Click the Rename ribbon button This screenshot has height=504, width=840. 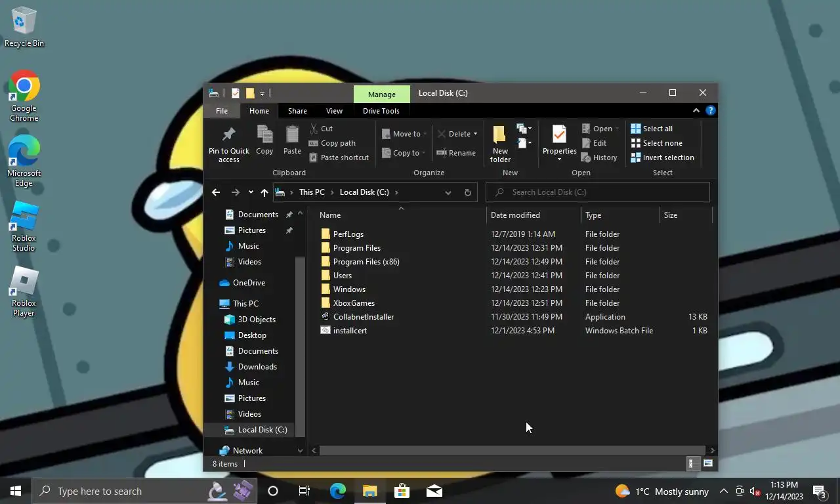point(456,153)
